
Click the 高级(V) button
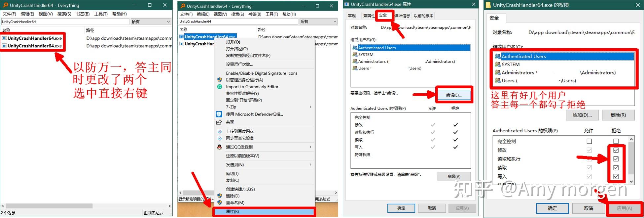pos(454,176)
